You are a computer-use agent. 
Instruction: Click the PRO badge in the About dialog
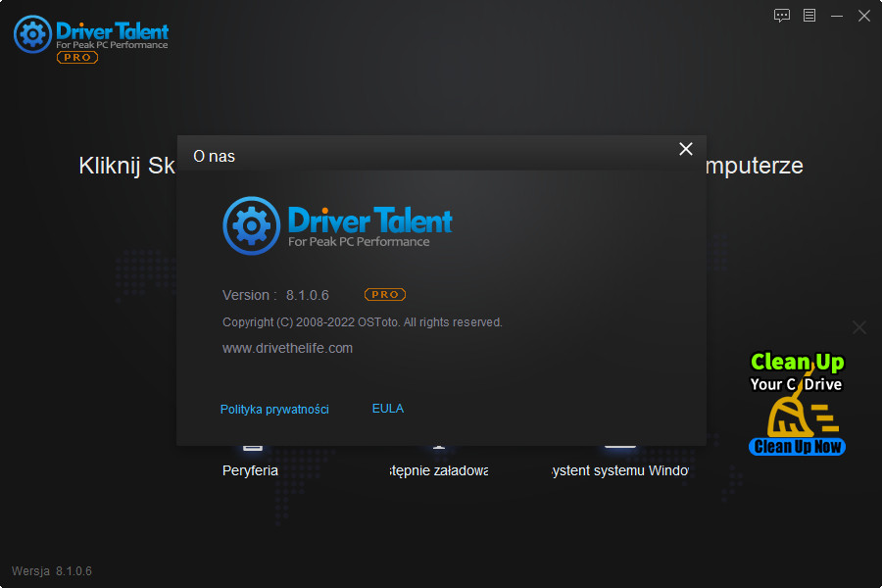(x=385, y=294)
